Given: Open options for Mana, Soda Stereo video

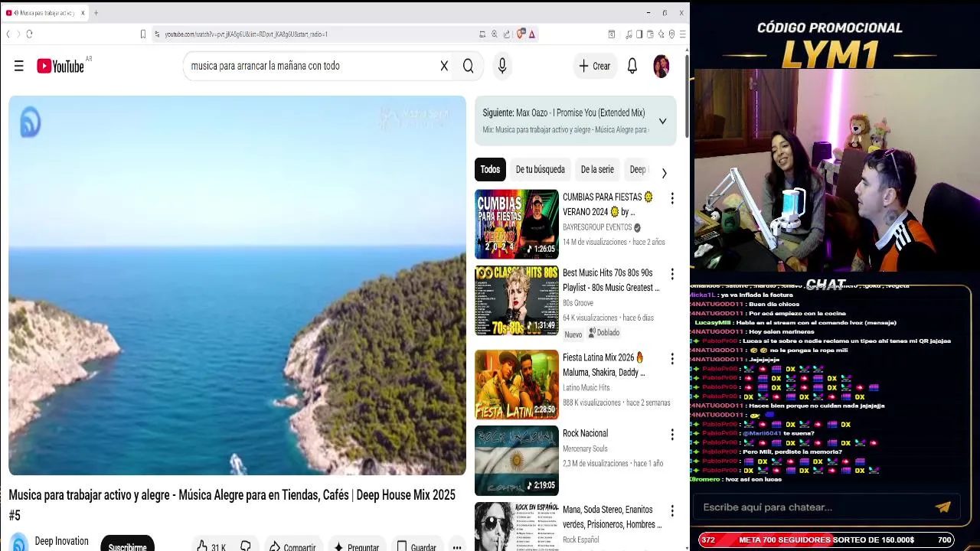Looking at the screenshot, I should (672, 510).
